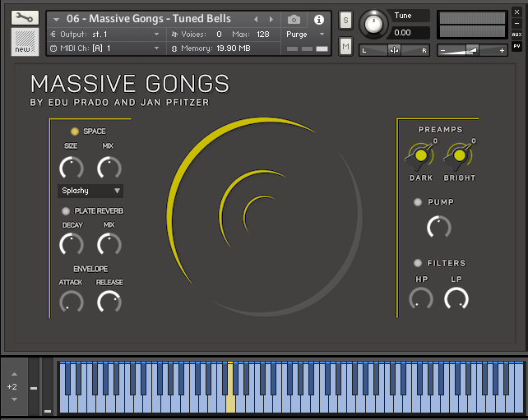528x420 pixels.
Task: Turn on the PUMP effect
Action: point(418,202)
